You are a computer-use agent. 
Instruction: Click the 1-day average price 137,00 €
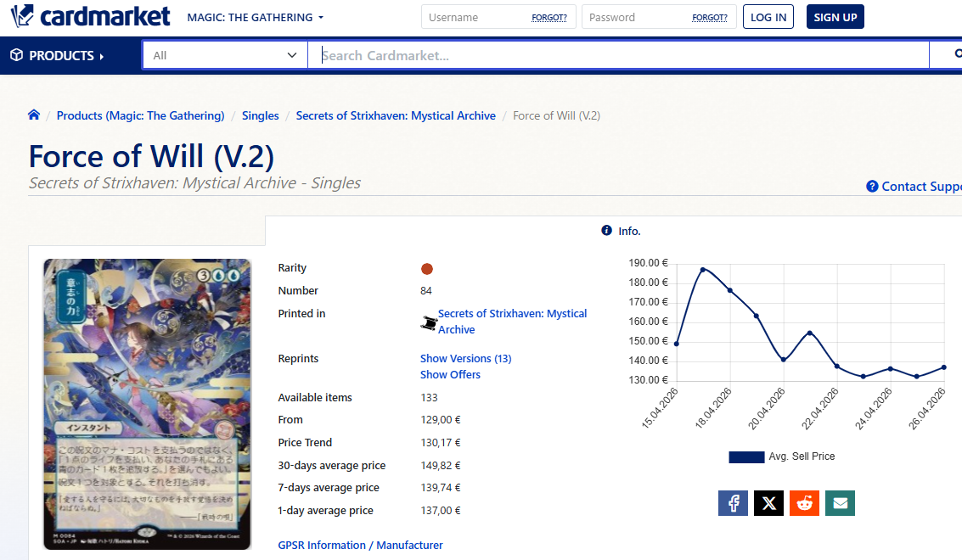[441, 510]
